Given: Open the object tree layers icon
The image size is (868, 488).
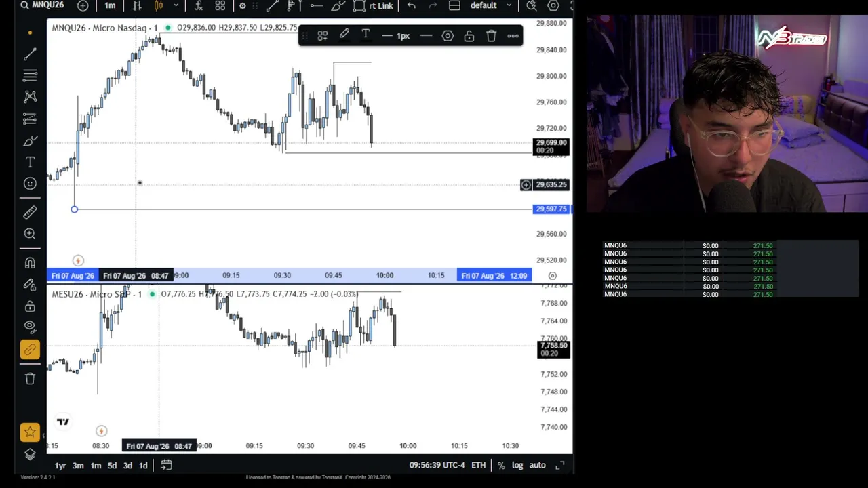Looking at the screenshot, I should tap(30, 454).
